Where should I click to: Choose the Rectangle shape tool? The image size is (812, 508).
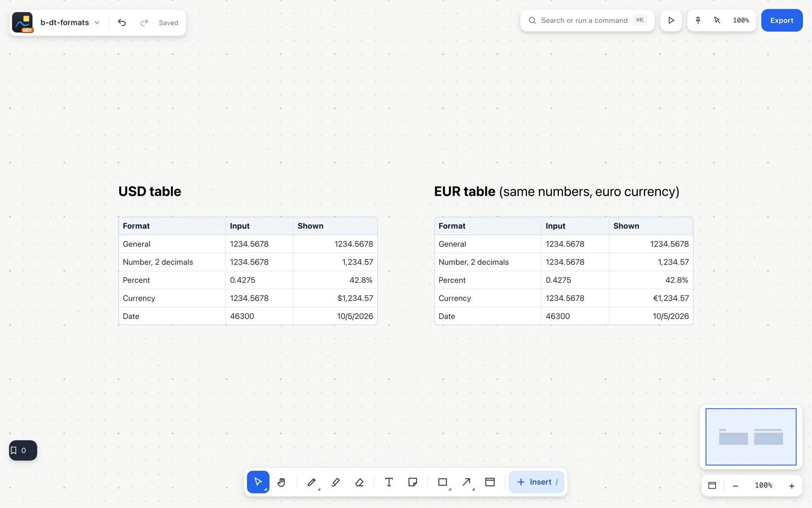[x=443, y=482]
